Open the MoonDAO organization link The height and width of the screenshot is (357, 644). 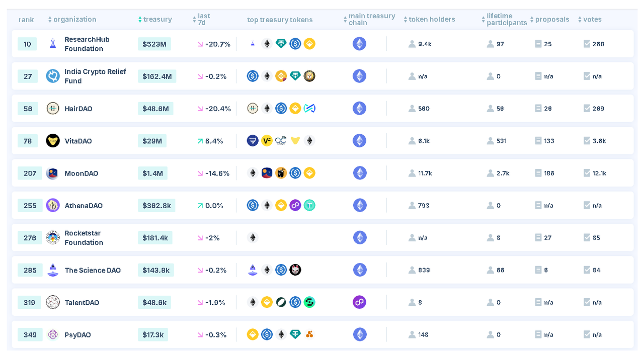pyautogui.click(x=82, y=173)
